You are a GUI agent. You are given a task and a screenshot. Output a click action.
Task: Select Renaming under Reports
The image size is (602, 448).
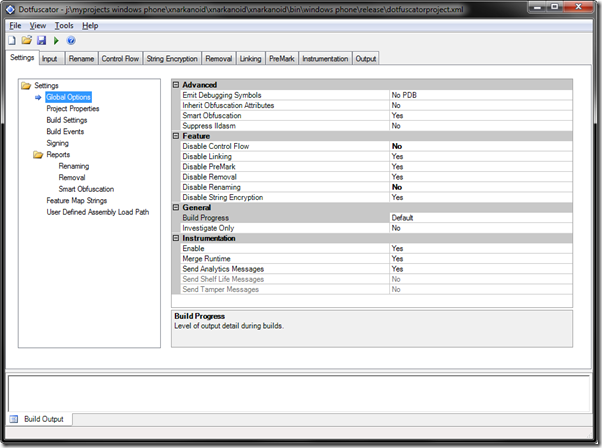coord(74,166)
